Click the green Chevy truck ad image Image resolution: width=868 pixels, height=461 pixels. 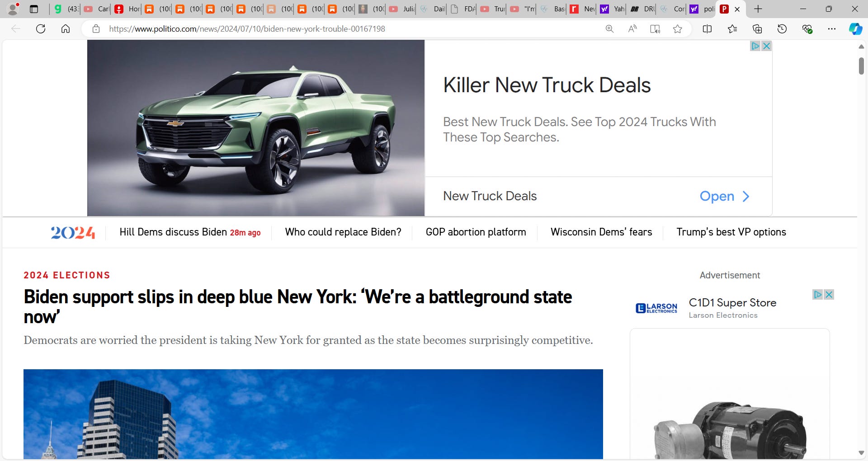click(256, 128)
